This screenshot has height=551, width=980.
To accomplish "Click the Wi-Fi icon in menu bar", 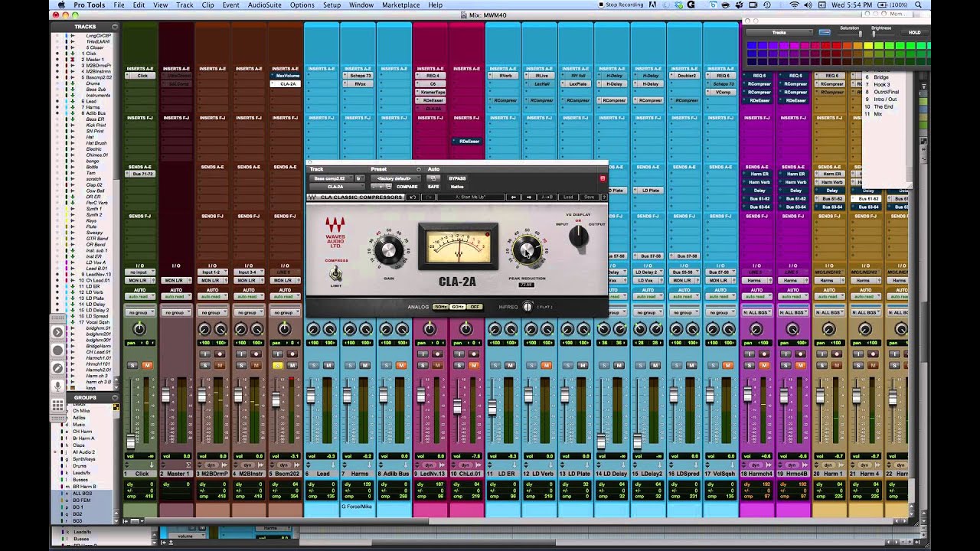I will [x=794, y=5].
